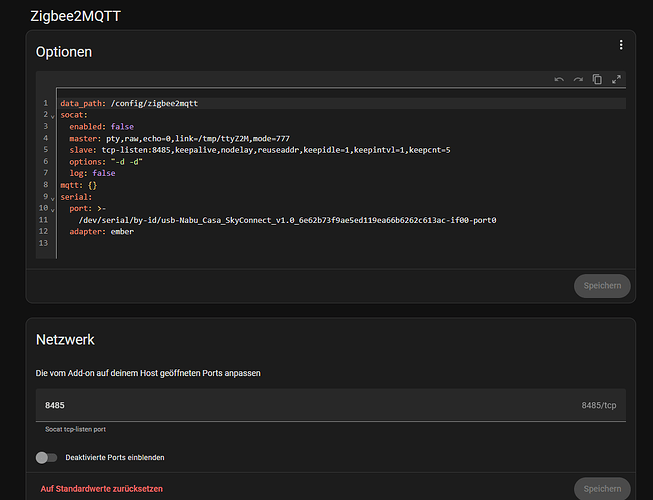Copy the YAML config with the copy icon
This screenshot has width=653, height=500.
point(597,80)
